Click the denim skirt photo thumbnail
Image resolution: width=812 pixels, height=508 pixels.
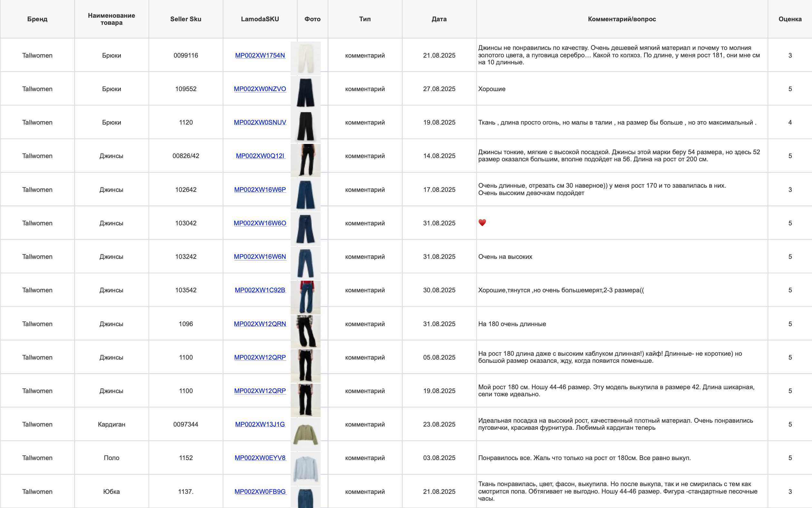click(x=305, y=498)
